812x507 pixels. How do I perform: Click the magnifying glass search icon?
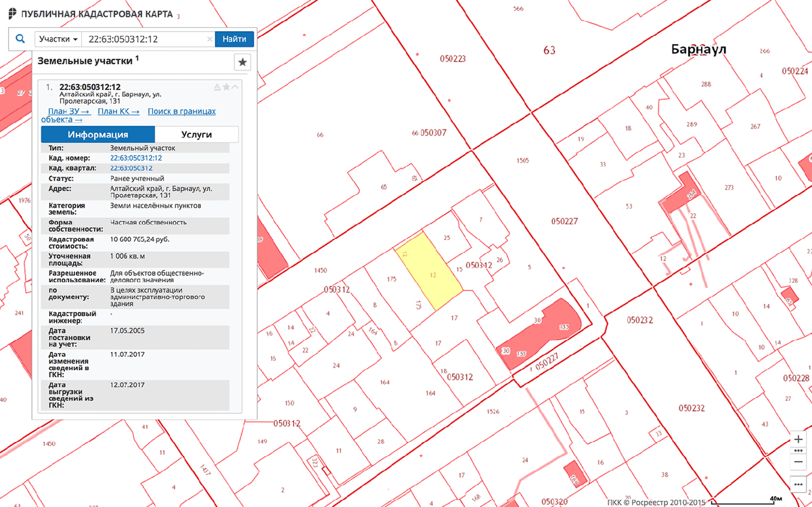(x=20, y=39)
